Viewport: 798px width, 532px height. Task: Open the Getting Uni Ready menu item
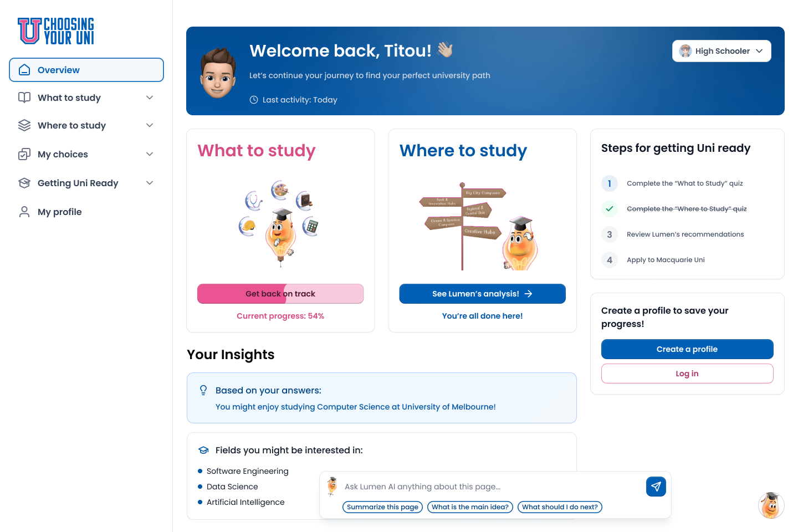(x=86, y=183)
